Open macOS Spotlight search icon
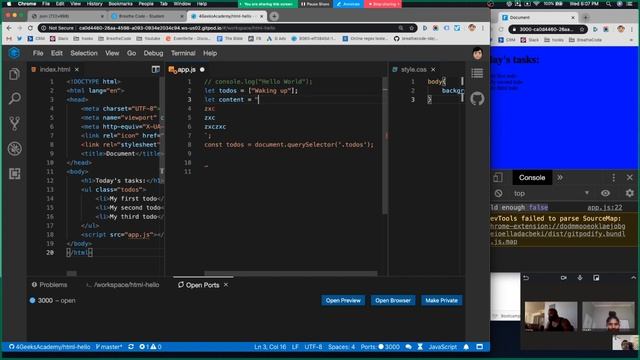This screenshot has width=640, height=360. click(x=609, y=4)
